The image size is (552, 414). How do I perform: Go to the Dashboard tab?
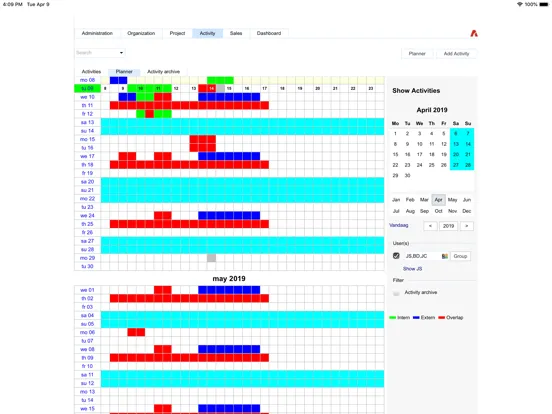[x=269, y=33]
